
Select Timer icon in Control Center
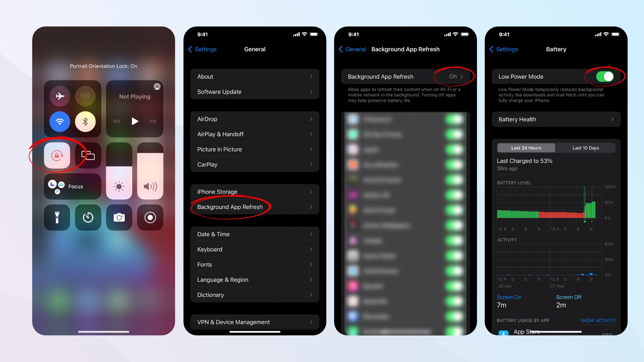pos(88,217)
